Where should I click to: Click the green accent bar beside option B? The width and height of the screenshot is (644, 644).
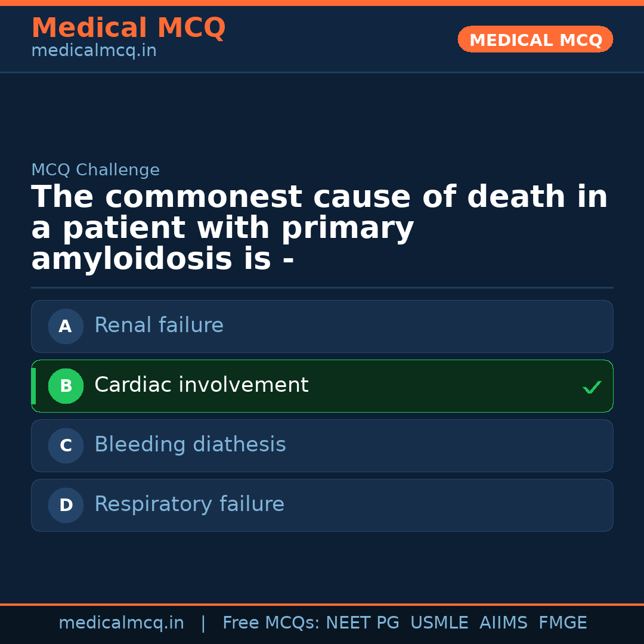click(x=33, y=386)
